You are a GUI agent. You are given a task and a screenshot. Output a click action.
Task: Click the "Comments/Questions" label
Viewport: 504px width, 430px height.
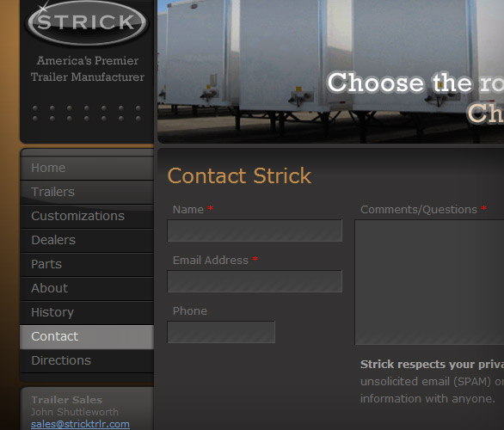pyautogui.click(x=419, y=210)
